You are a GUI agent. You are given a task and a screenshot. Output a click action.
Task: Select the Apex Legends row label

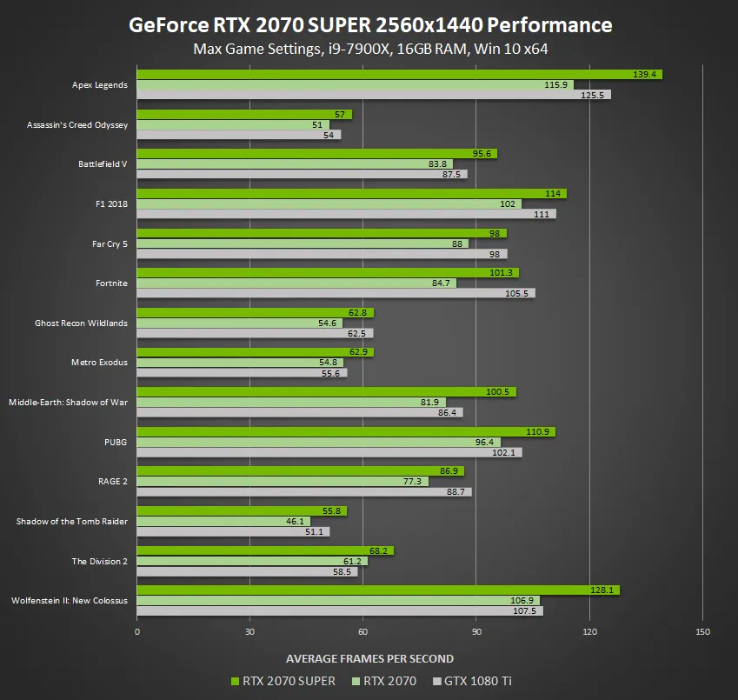(98, 85)
